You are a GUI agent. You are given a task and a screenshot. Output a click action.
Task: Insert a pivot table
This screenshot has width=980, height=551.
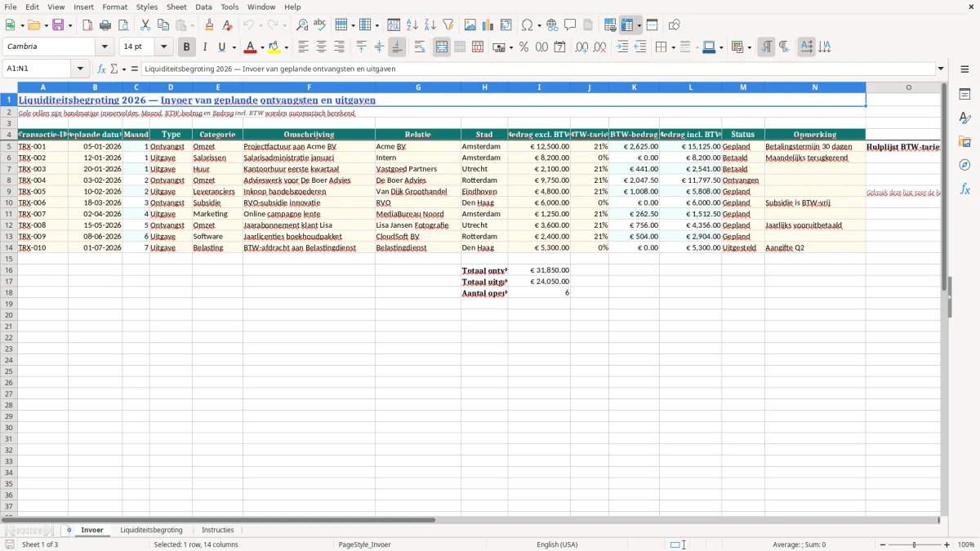click(x=506, y=25)
